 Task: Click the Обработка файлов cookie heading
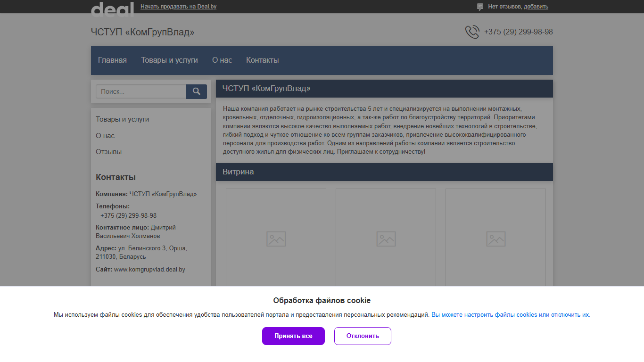(x=322, y=301)
